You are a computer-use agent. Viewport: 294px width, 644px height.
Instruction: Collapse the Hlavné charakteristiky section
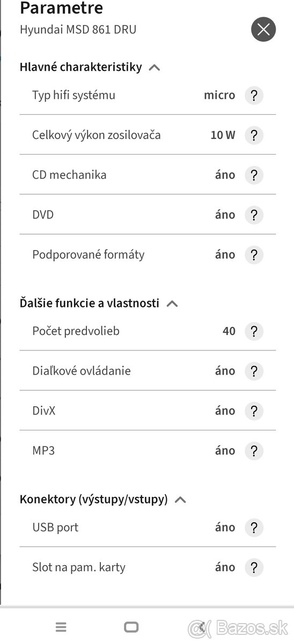click(x=155, y=68)
